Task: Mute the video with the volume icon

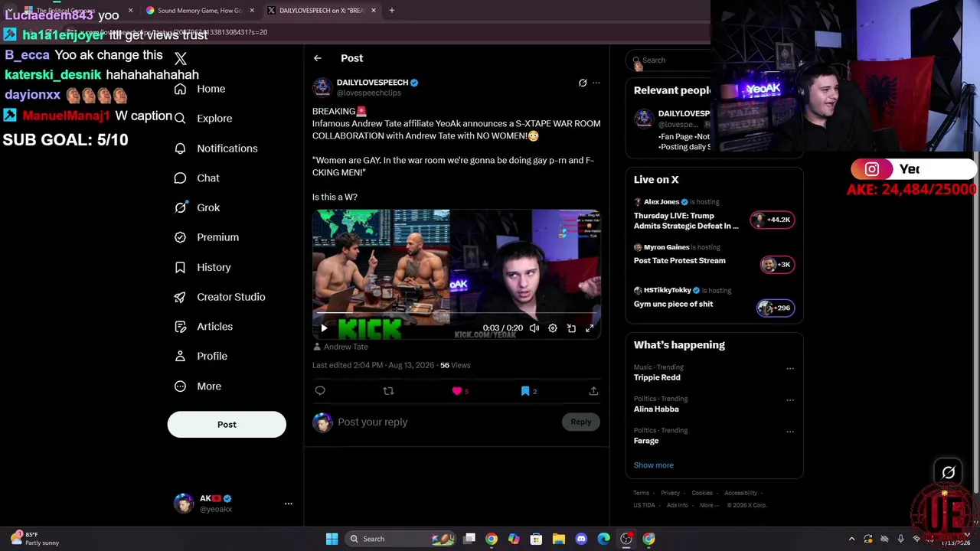Action: pyautogui.click(x=534, y=328)
